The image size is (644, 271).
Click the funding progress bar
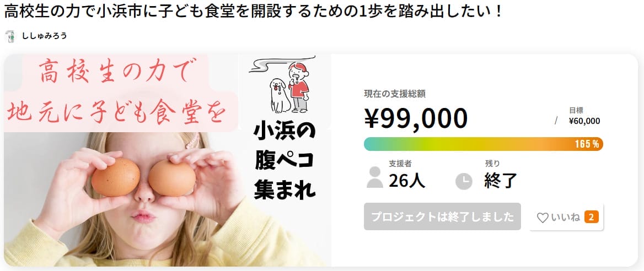pos(484,144)
